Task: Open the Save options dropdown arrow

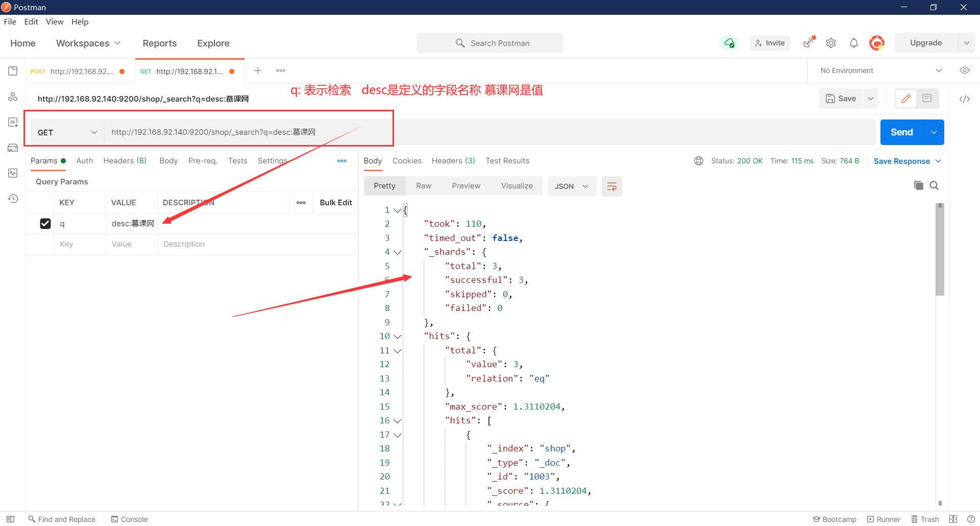Action: 871,99
